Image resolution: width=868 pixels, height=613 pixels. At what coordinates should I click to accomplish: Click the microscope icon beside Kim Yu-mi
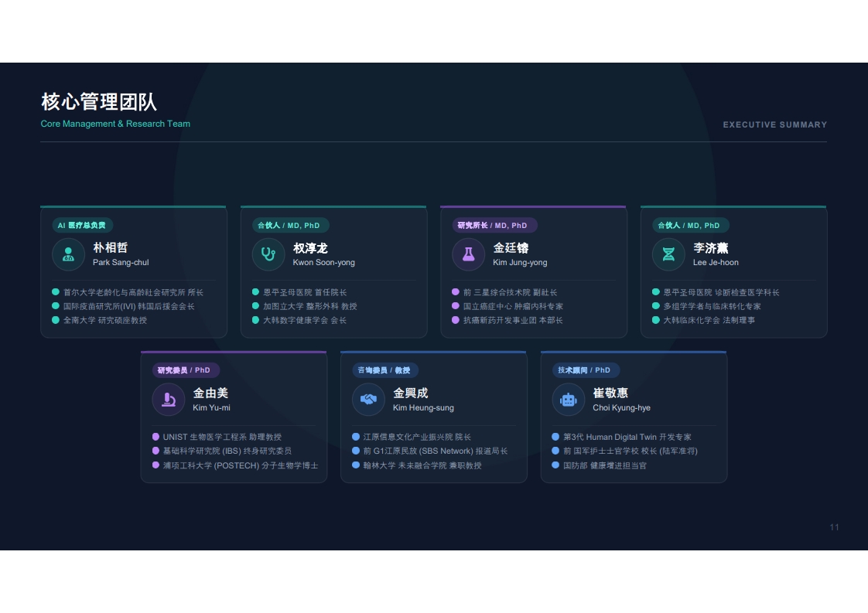(x=169, y=400)
